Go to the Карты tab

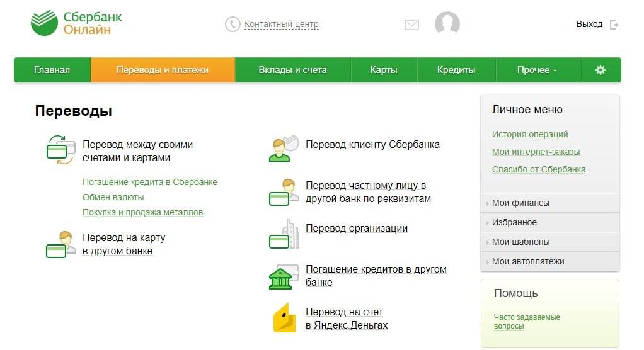pos(384,70)
